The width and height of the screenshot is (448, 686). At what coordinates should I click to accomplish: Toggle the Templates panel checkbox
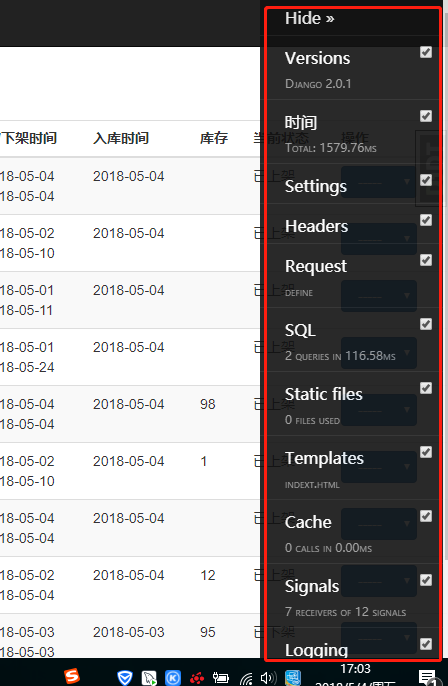tap(426, 452)
